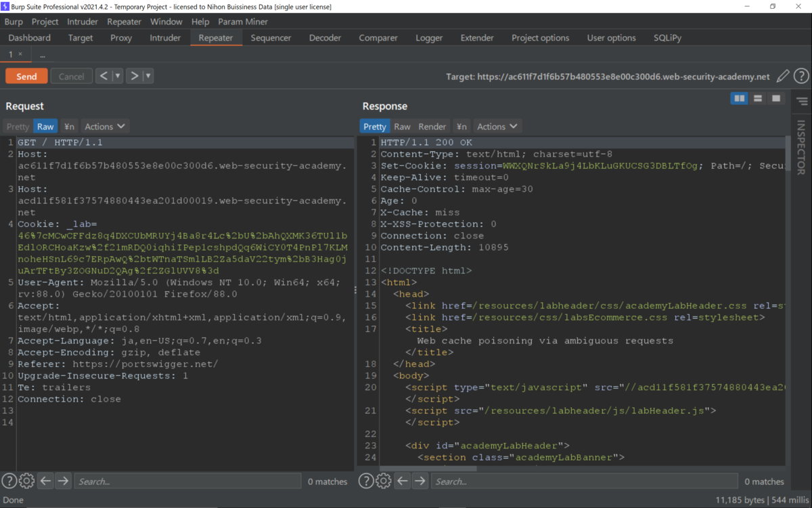Switch to the Dashboard tab
Screen dimensions: 812x508
click(x=30, y=38)
